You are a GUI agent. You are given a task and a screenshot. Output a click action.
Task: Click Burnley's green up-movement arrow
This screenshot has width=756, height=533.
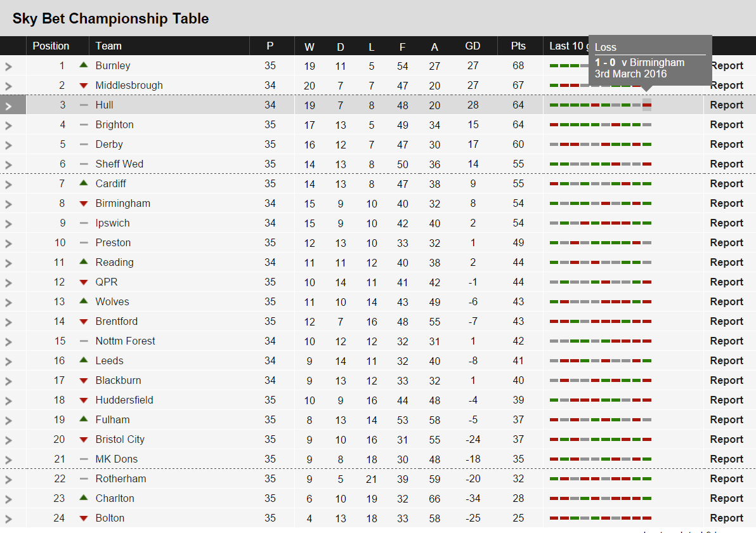pyautogui.click(x=83, y=65)
